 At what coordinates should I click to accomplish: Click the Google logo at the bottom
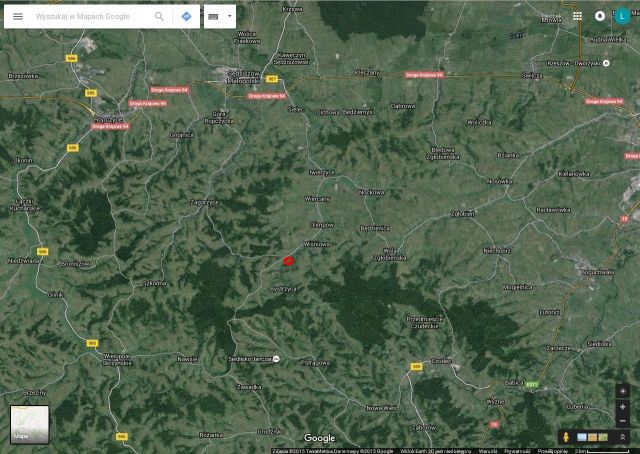tap(320, 438)
